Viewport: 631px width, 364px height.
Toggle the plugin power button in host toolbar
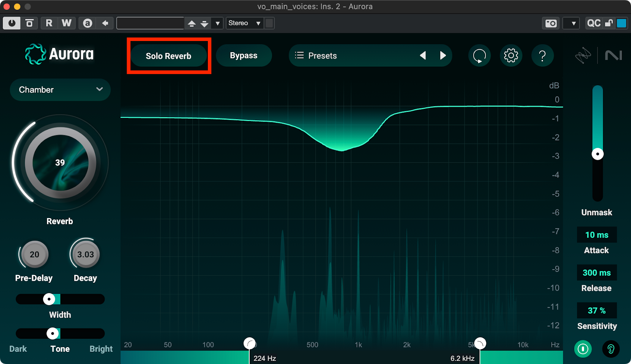[12, 23]
